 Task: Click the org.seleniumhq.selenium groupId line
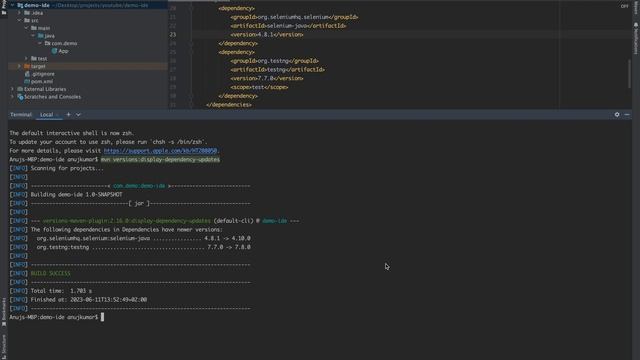pos(294,17)
